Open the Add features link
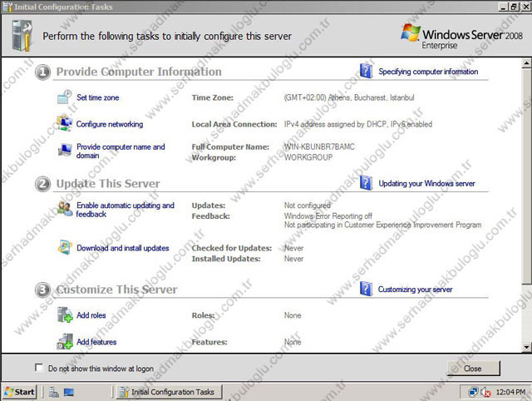The height and width of the screenshot is (401, 532). coord(96,342)
